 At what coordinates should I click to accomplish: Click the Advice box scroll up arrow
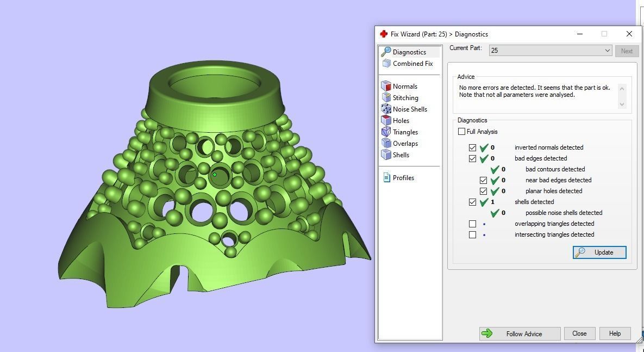[622, 88]
